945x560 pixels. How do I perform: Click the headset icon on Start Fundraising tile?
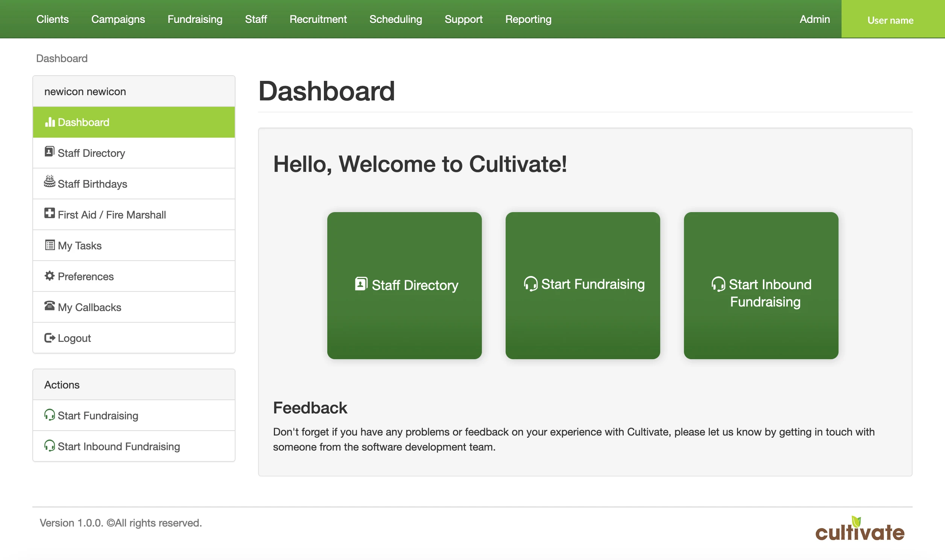click(530, 284)
